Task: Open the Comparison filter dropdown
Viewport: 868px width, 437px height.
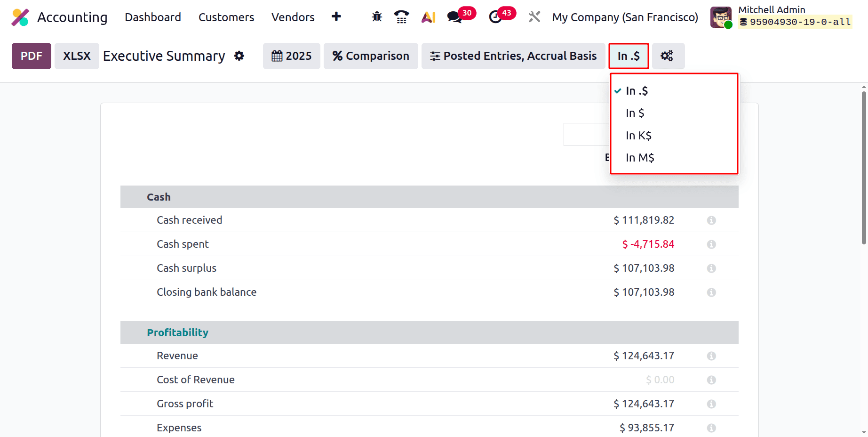Action: coord(370,56)
